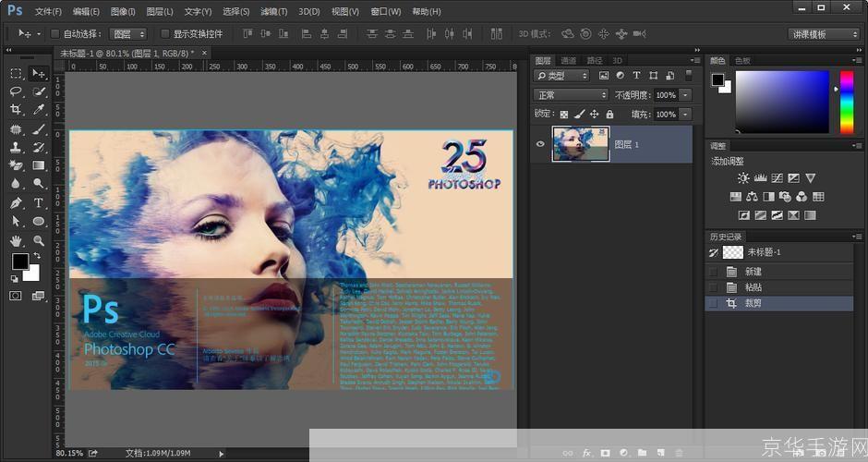Select the Path Selection tool
The width and height of the screenshot is (868, 462).
pyautogui.click(x=16, y=221)
